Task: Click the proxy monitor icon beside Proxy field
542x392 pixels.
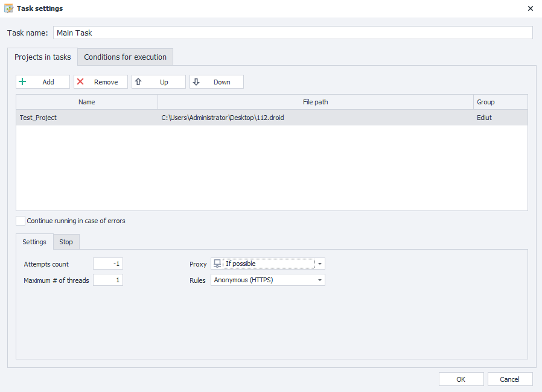Action: (217, 264)
